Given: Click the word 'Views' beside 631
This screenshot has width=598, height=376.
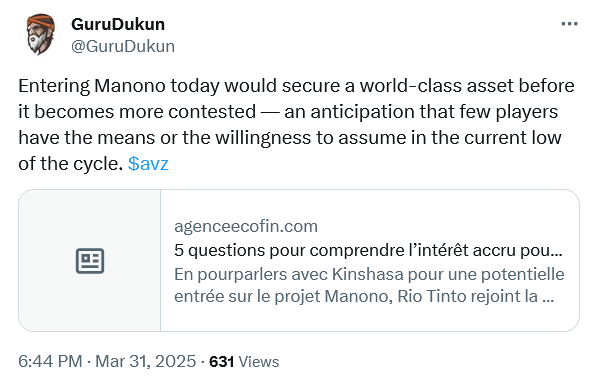Looking at the screenshot, I should point(259,362).
